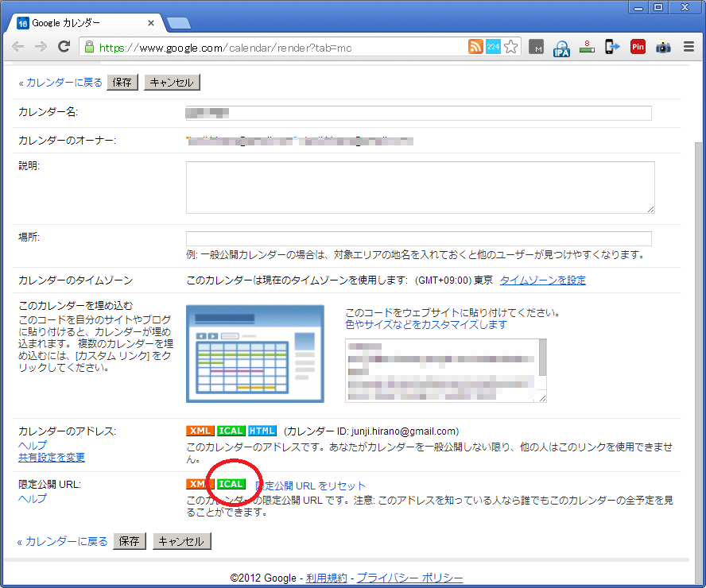Click the top 保存 button

coord(122,83)
